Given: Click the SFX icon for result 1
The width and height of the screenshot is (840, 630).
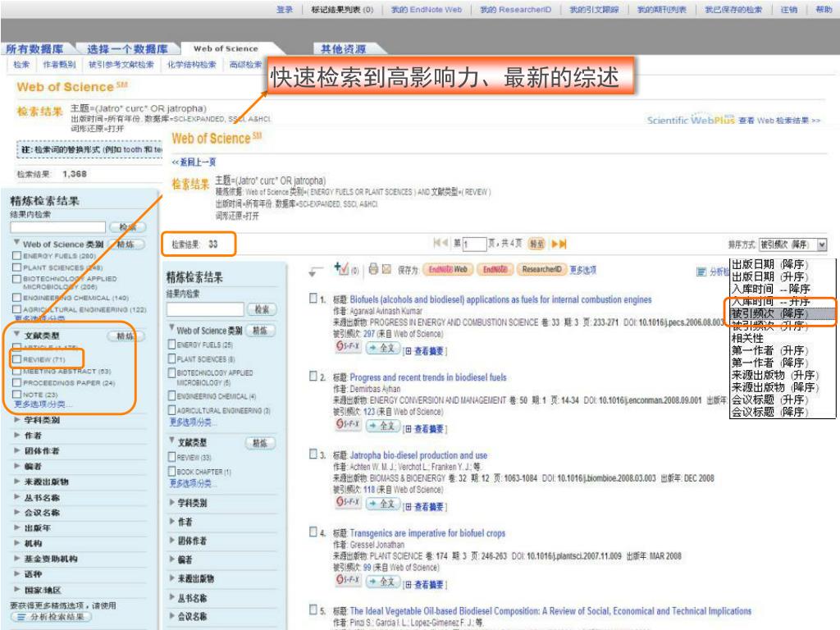Looking at the screenshot, I should pos(348,347).
